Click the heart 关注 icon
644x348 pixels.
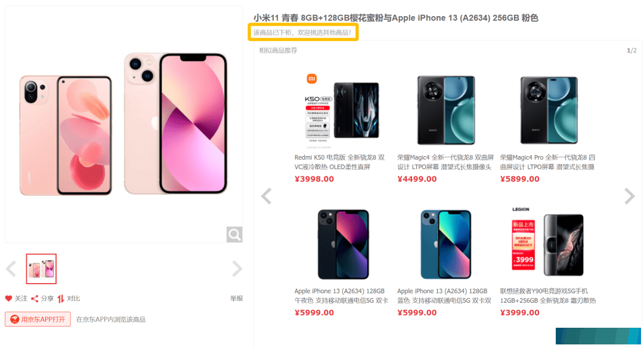[x=8, y=299]
